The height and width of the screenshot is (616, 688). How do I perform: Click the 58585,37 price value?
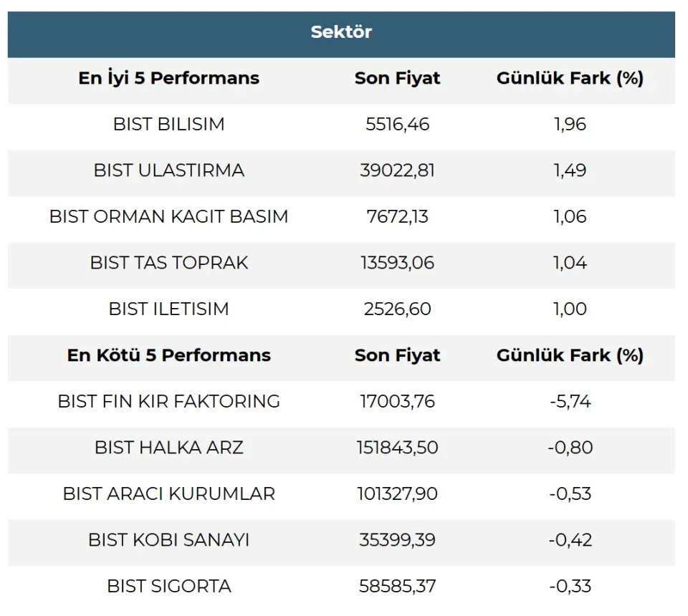coord(398,586)
